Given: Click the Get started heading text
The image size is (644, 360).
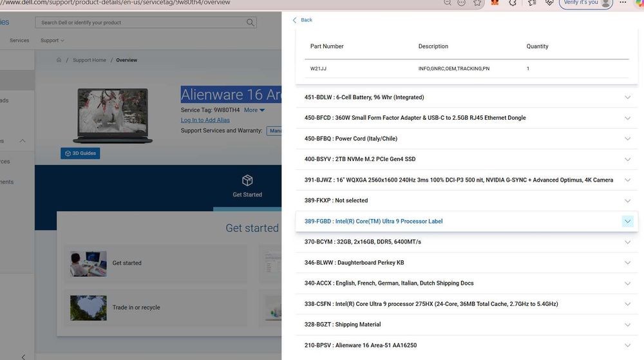Looking at the screenshot, I should (252, 228).
